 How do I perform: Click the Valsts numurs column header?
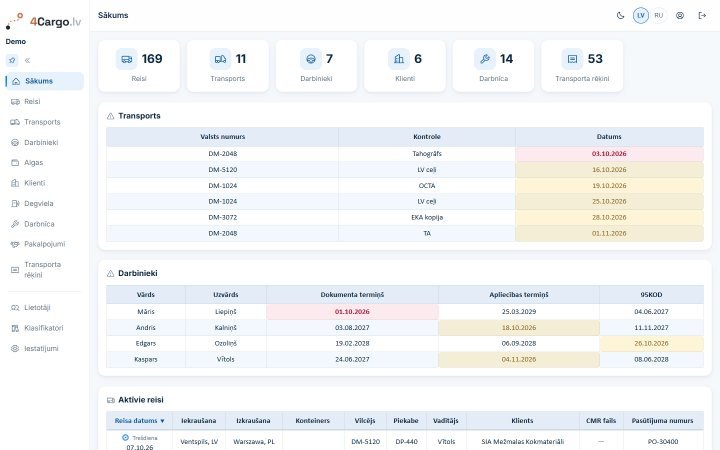[222, 137]
